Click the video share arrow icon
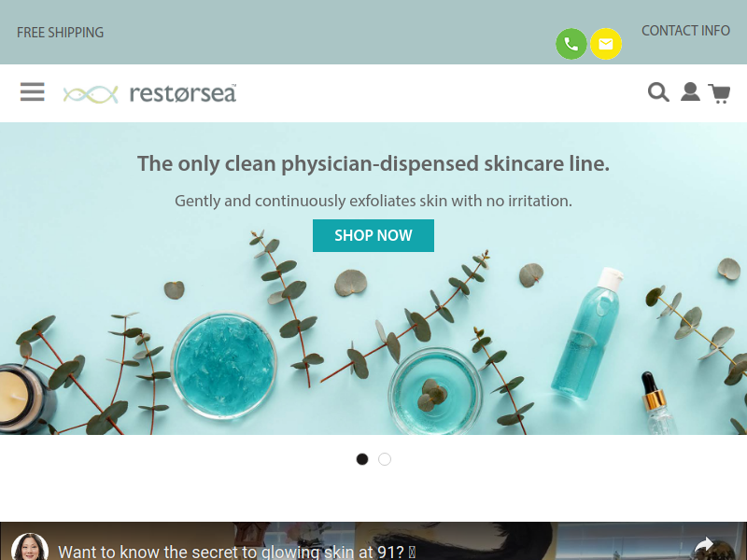Screen dimensions: 747x560 click(x=704, y=546)
